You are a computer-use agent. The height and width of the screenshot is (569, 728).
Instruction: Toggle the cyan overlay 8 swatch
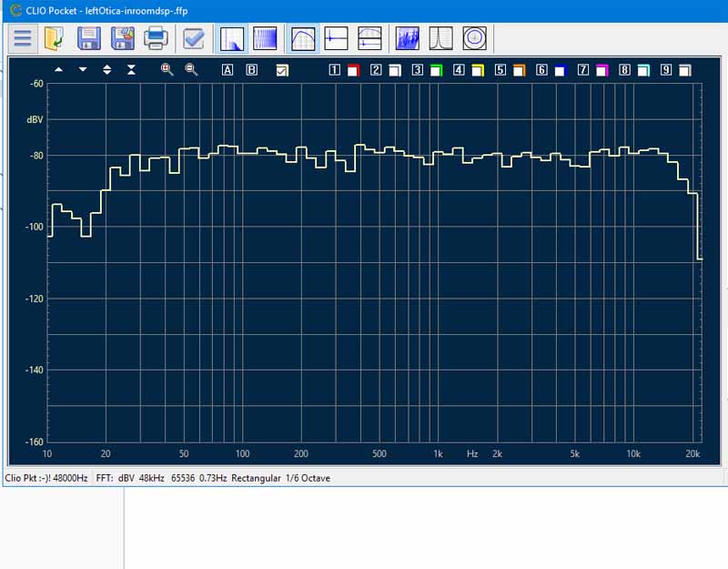point(643,70)
